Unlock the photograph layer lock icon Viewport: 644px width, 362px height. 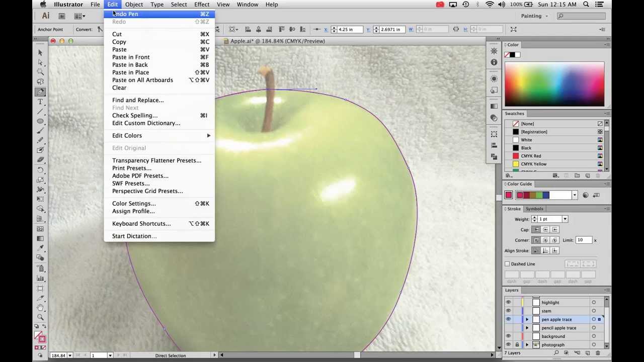[x=517, y=345]
